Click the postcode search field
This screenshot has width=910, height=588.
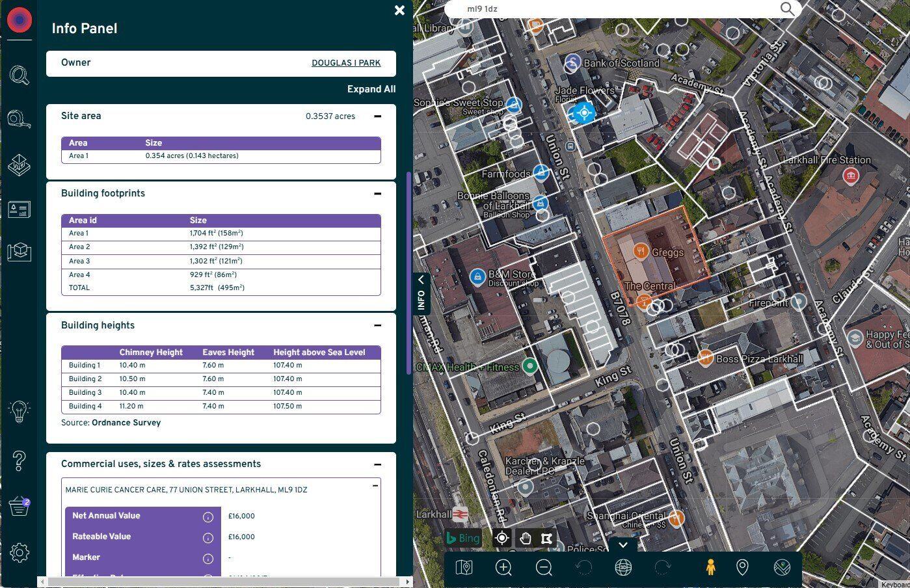click(611, 9)
